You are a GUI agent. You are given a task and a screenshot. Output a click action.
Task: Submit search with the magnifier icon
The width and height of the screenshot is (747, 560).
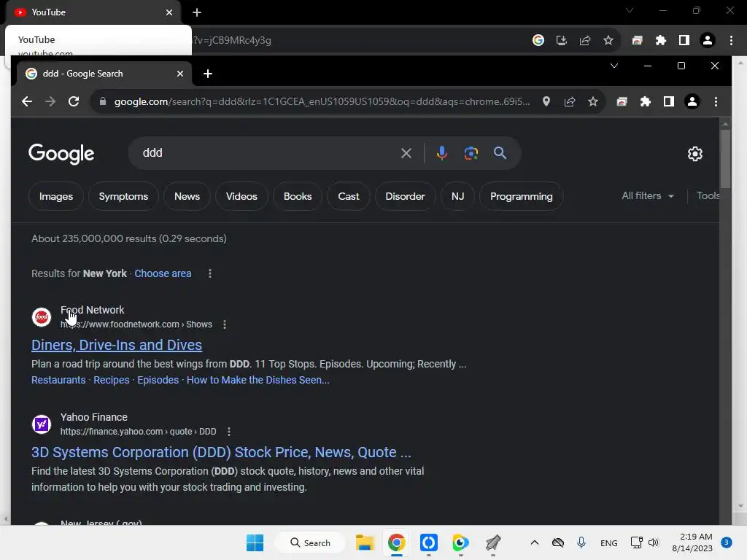pos(500,153)
